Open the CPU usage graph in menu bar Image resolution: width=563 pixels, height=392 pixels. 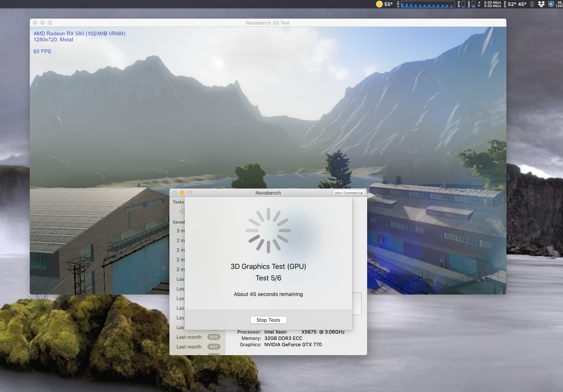[426, 4]
